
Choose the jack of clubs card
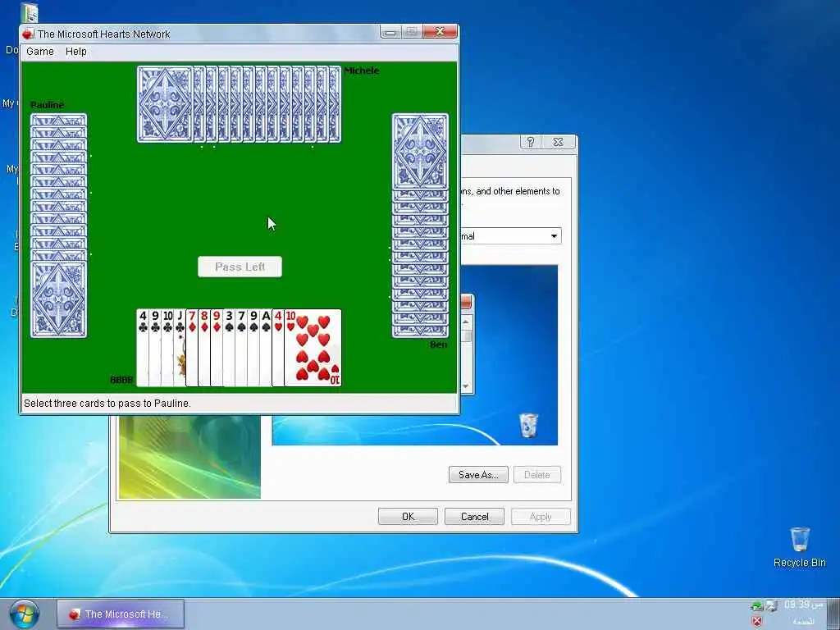click(x=180, y=348)
